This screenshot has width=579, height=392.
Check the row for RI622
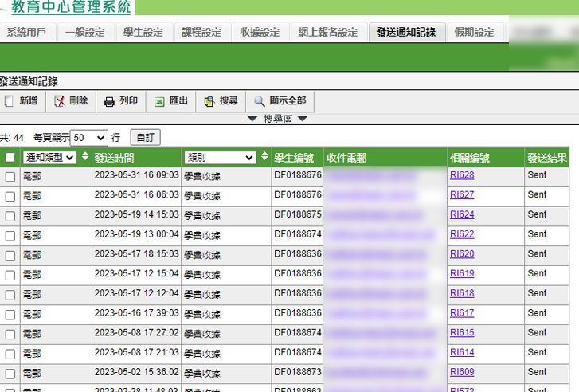(10, 236)
